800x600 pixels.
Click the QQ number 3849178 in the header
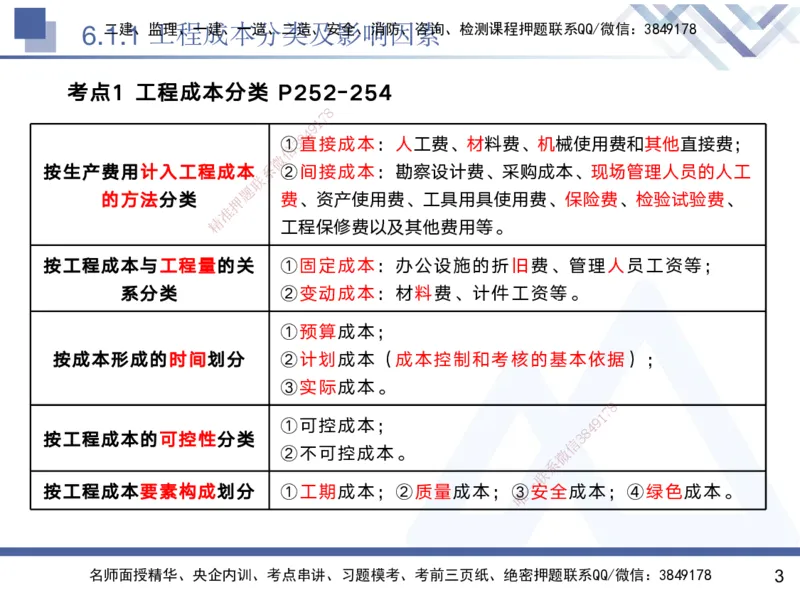670,27
